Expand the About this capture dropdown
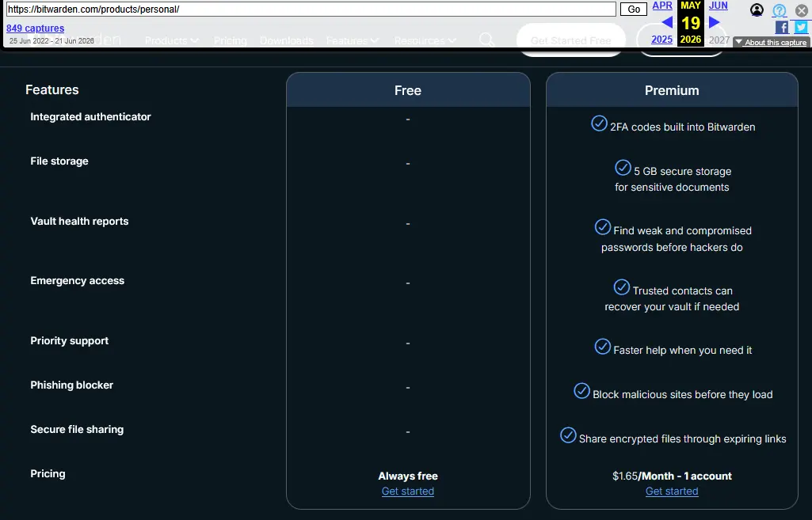Viewport: 812px width, 520px height. click(x=771, y=43)
